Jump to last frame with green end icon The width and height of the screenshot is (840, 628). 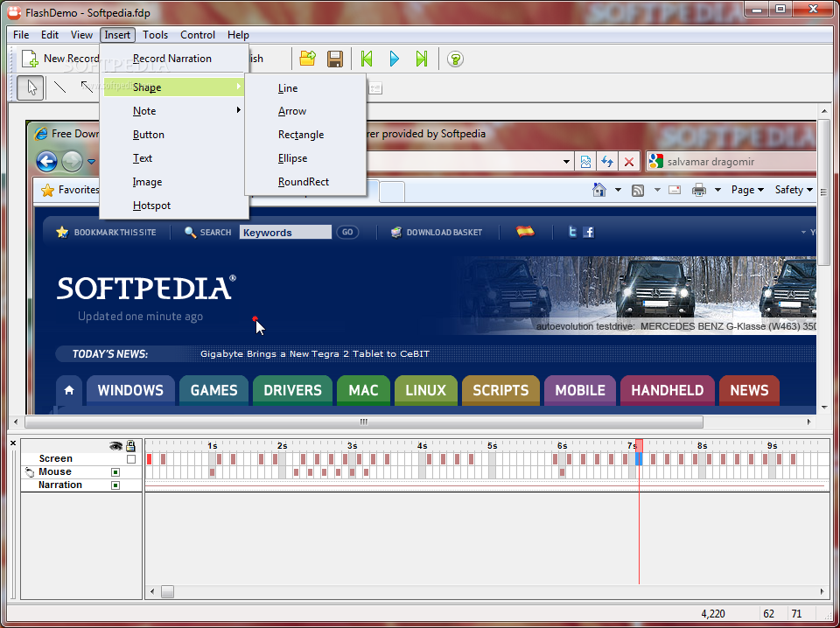click(x=422, y=59)
